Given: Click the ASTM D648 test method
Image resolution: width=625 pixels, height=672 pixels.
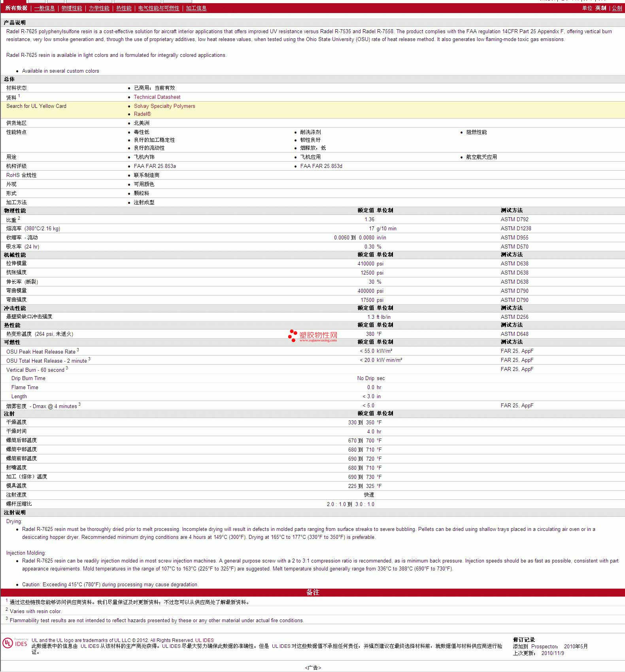Looking at the screenshot, I should tap(514, 334).
